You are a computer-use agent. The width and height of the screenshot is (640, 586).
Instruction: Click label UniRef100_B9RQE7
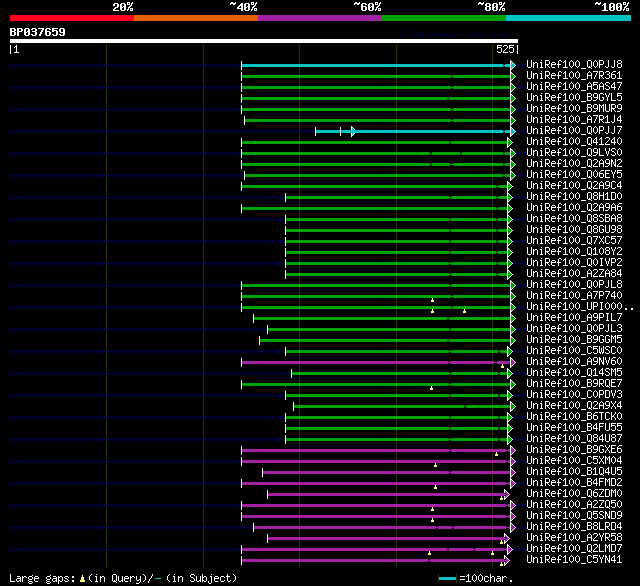coord(574,384)
